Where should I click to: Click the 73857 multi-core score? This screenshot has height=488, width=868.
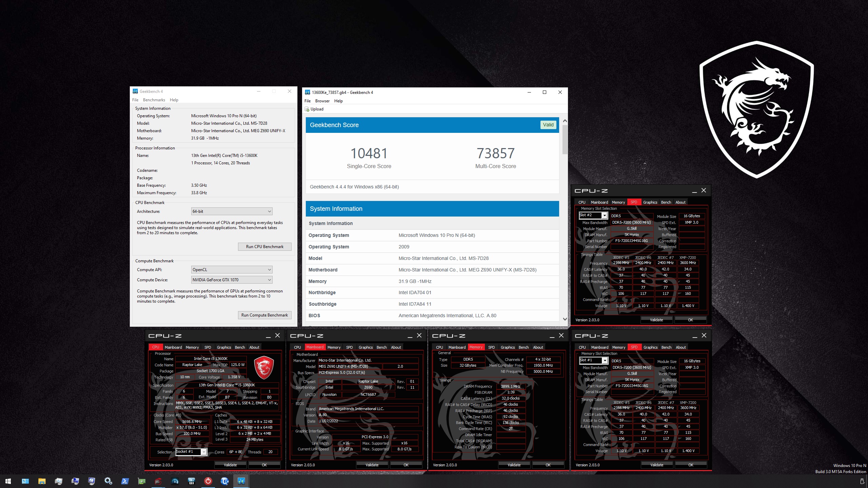(496, 153)
